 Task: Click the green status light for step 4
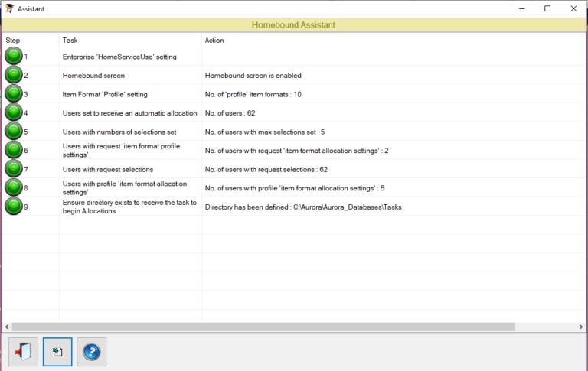tap(14, 112)
